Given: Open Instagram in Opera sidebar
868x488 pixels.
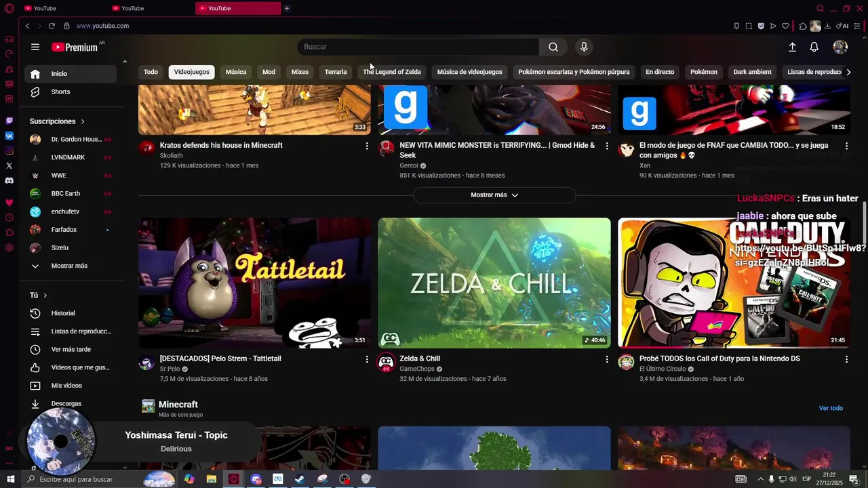Looking at the screenshot, I should (x=9, y=150).
